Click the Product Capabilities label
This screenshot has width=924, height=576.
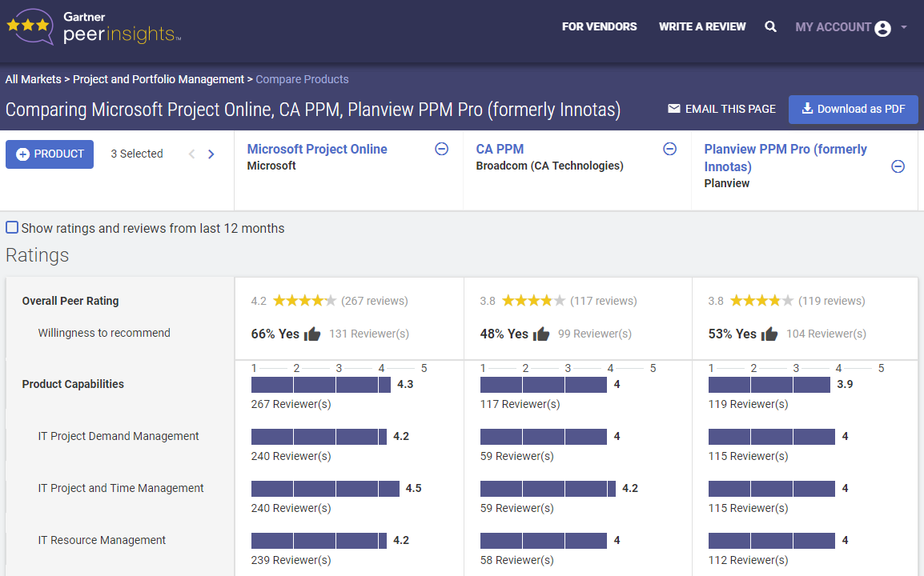[73, 384]
